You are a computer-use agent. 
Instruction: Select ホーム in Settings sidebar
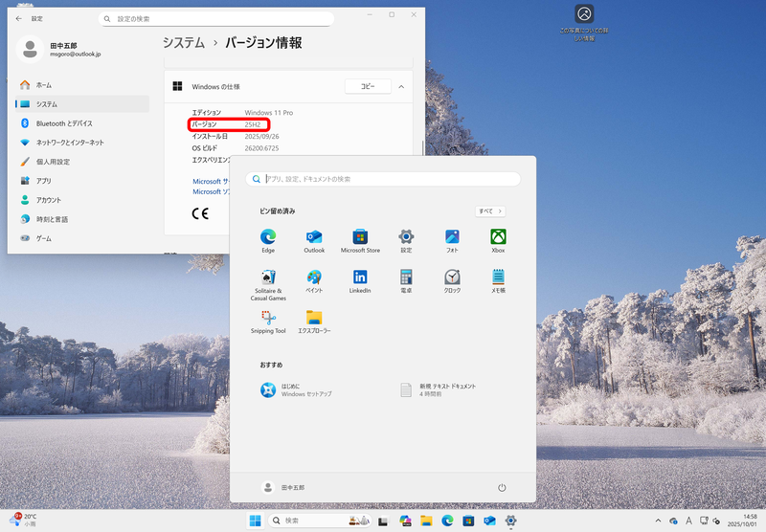coord(82,85)
